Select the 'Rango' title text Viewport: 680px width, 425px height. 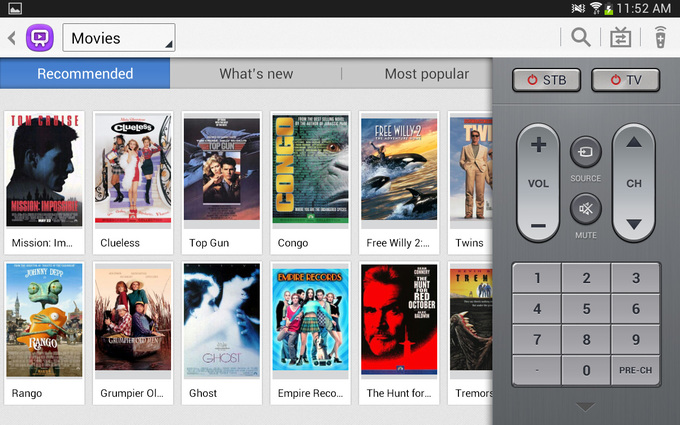click(27, 393)
